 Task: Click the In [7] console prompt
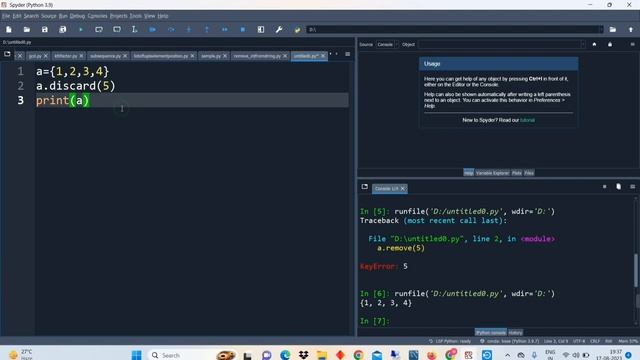375,321
